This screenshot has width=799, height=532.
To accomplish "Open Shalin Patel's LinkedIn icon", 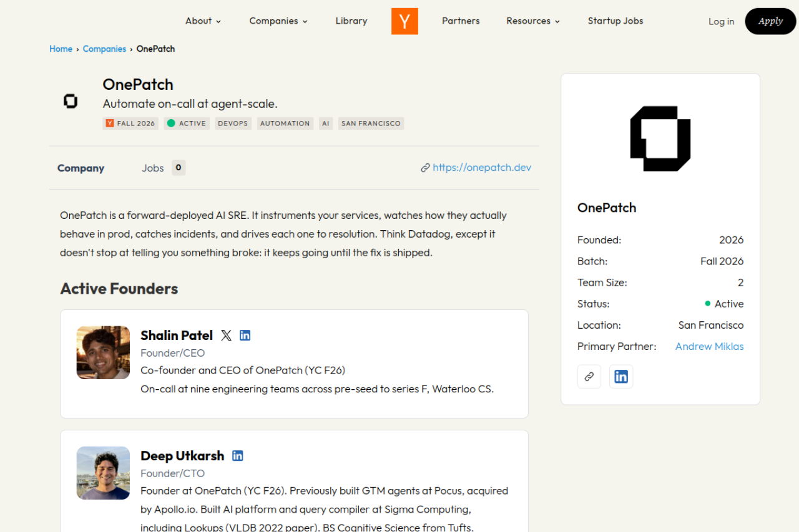I will pos(245,336).
